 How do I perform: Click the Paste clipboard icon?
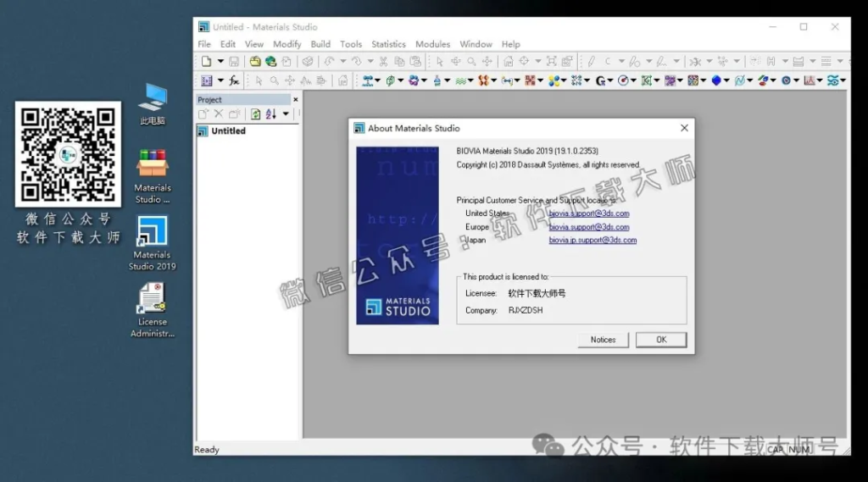(x=415, y=62)
